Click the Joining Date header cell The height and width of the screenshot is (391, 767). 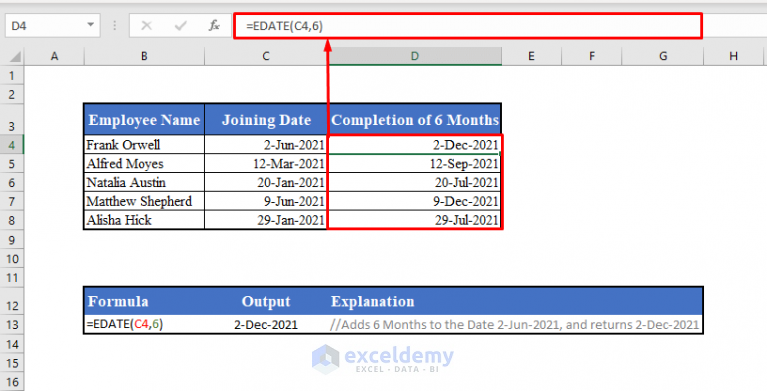pyautogui.click(x=266, y=119)
